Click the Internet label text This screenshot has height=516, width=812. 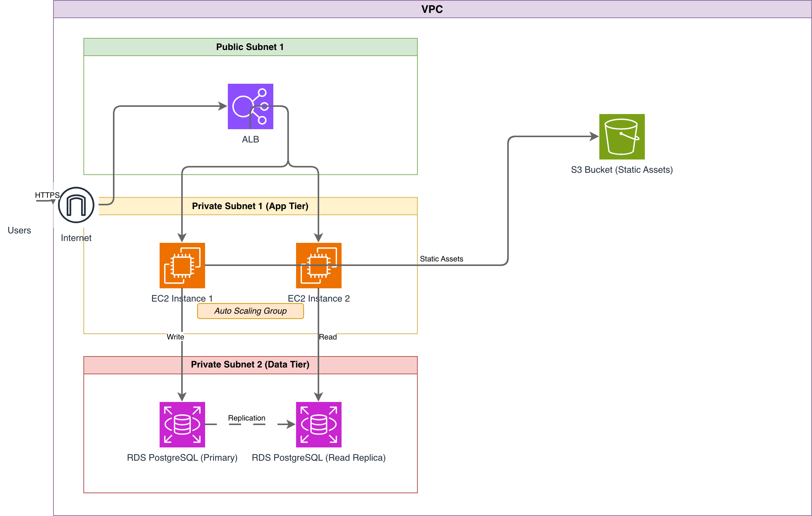76,238
